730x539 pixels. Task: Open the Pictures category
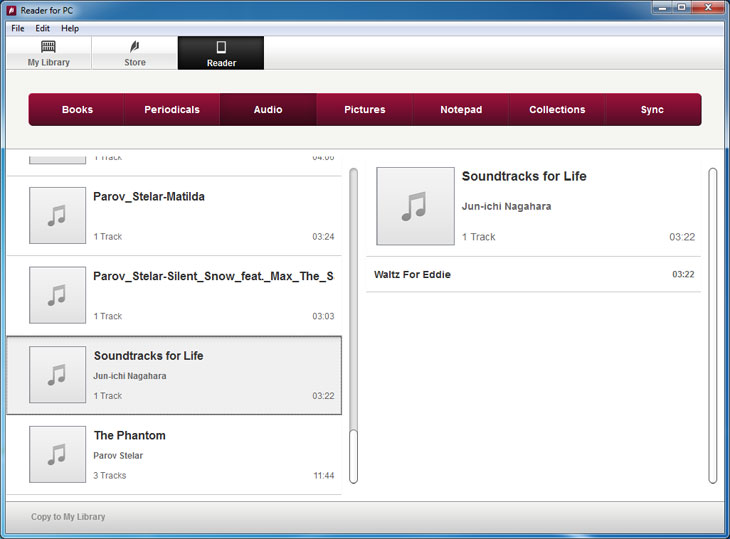364,110
